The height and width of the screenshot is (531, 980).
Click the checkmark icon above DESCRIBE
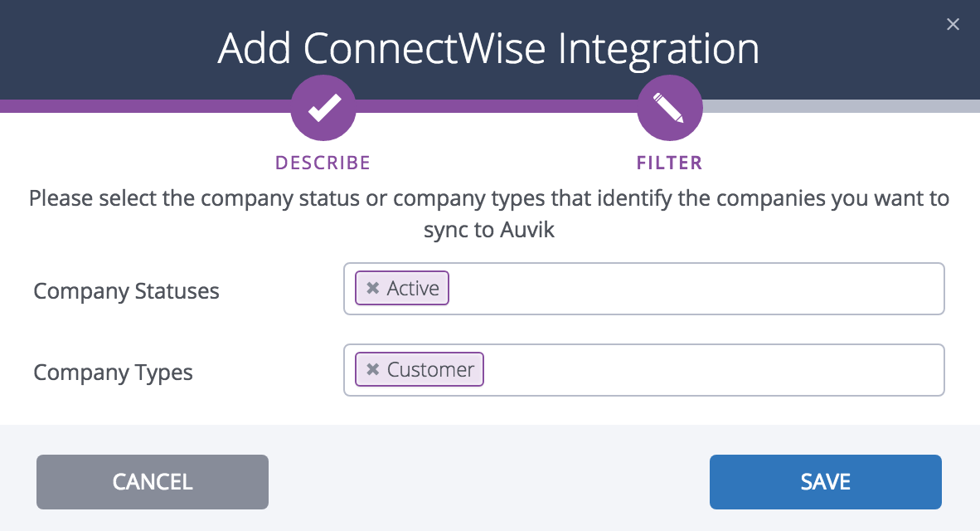(x=323, y=107)
